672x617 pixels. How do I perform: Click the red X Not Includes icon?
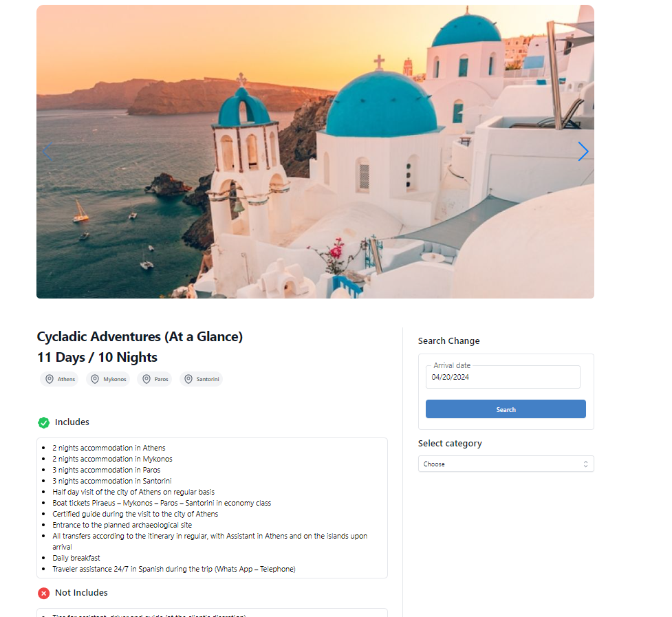[44, 593]
